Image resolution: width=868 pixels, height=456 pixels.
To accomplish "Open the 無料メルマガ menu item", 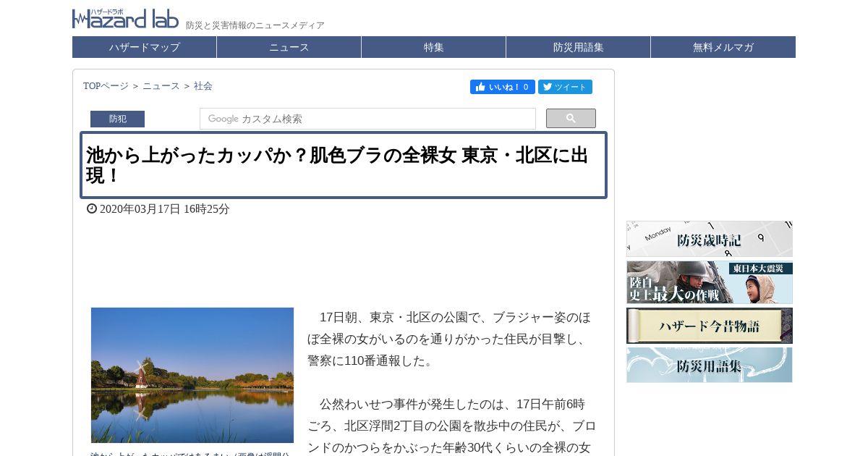I will (x=723, y=47).
